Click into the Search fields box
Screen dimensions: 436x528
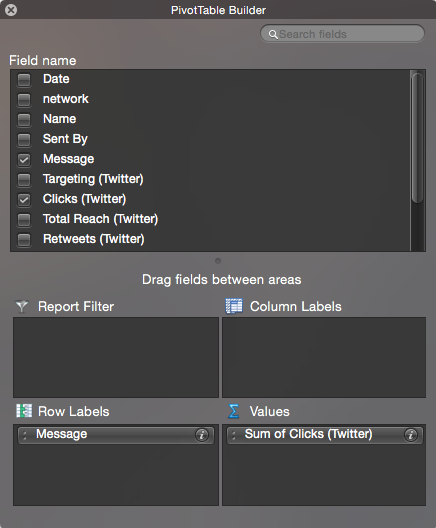(x=342, y=34)
